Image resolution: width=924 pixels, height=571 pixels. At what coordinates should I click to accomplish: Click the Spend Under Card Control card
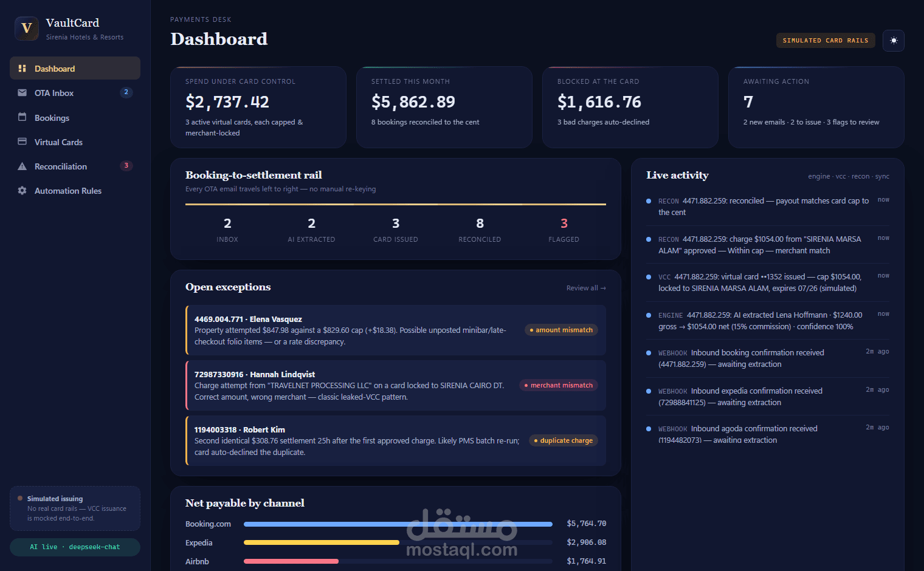(258, 107)
